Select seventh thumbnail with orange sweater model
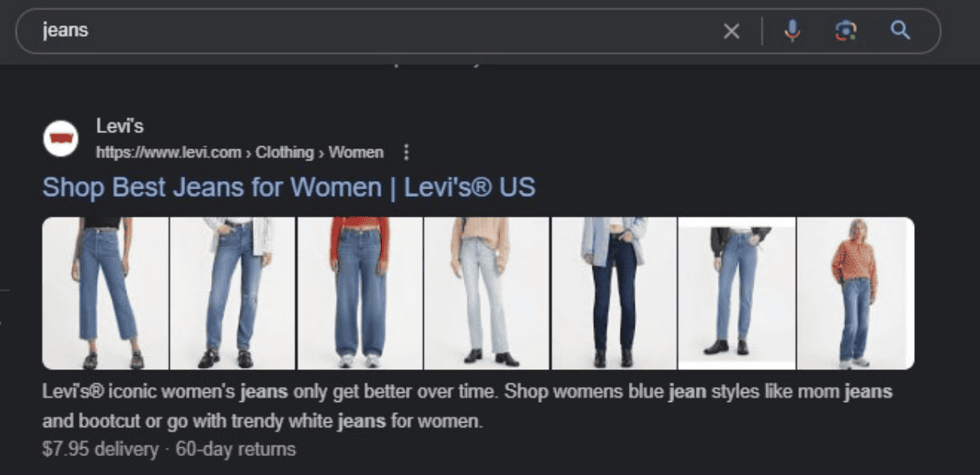Screen dimensions: 980x475 [855, 293]
